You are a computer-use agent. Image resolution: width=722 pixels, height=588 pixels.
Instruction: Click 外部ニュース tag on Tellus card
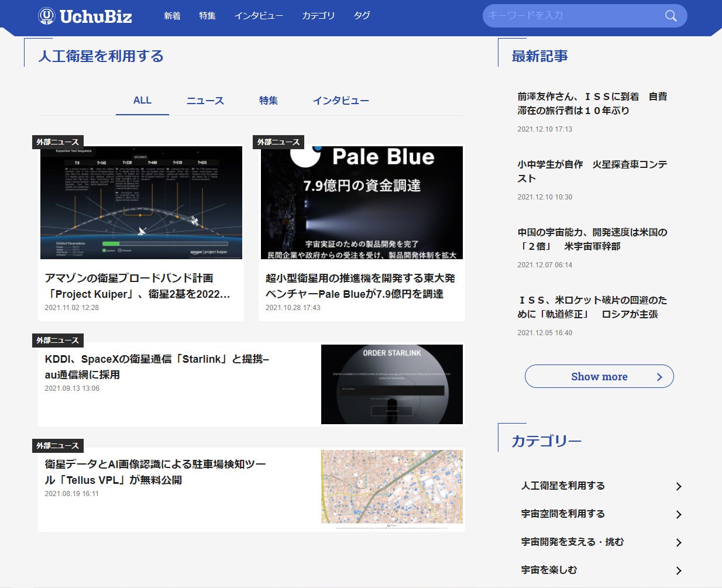click(x=58, y=446)
